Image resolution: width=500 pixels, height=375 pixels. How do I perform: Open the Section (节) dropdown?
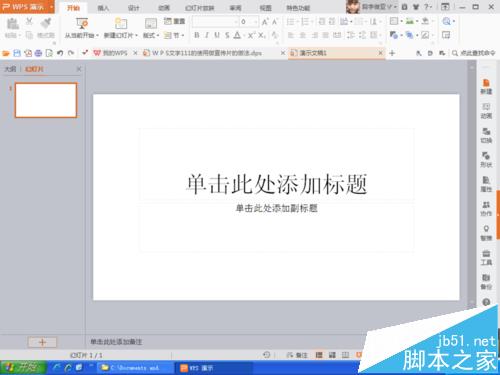click(x=174, y=35)
